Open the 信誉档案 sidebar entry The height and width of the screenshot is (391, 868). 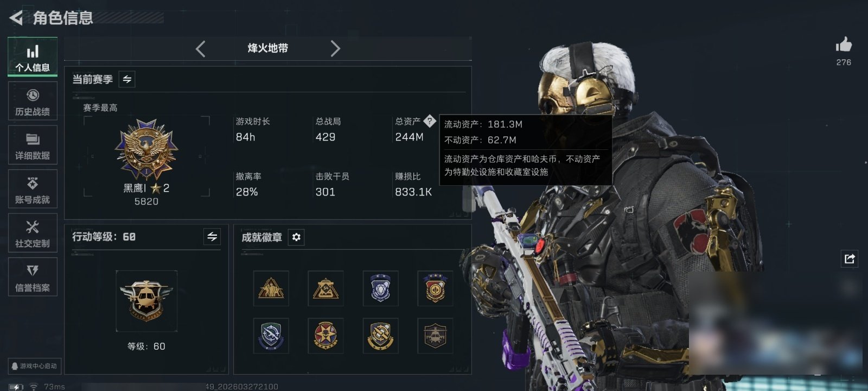click(x=33, y=277)
